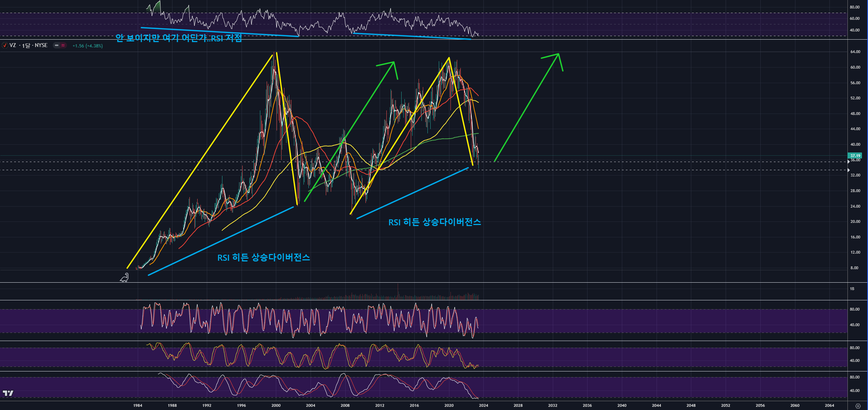
Task: Click the NYSE exchange label
Action: coord(41,45)
